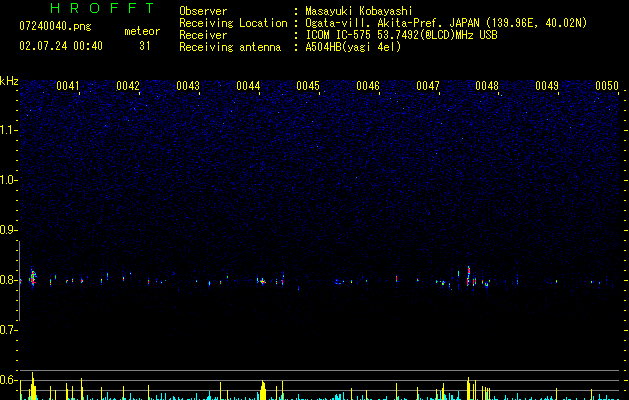Click the 0046 time marker
The width and height of the screenshot is (629, 400).
(x=368, y=86)
